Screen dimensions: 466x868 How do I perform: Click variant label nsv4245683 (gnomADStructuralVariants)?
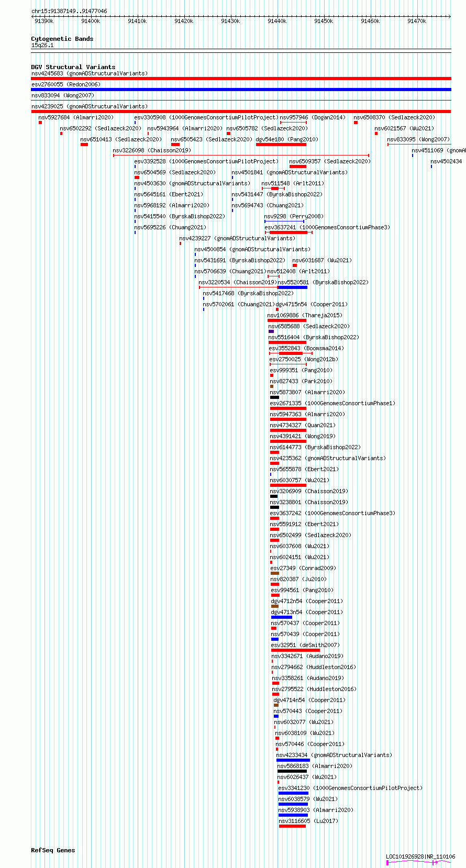tap(90, 73)
